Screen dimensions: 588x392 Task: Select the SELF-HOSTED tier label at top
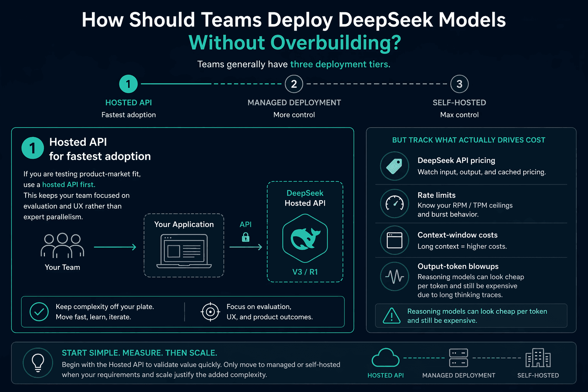(x=459, y=103)
